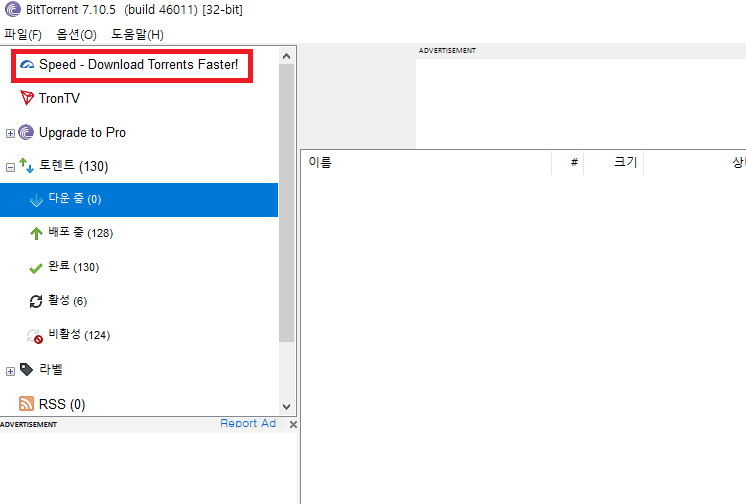Click the sidebar scrollbar down arrow
Image resolution: width=746 pixels, height=504 pixels.
pyautogui.click(x=286, y=406)
